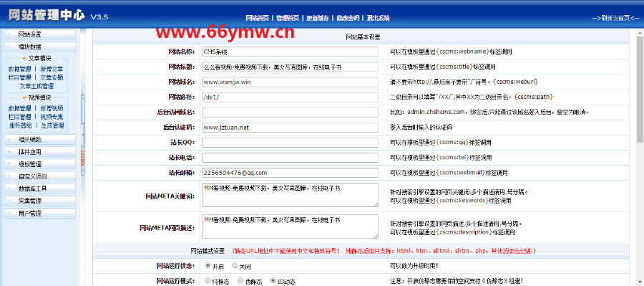Image resolution: width=644 pixels, height=286 pixels.
Task: Click the arrow icon beside 用户管理
Action: (10, 213)
